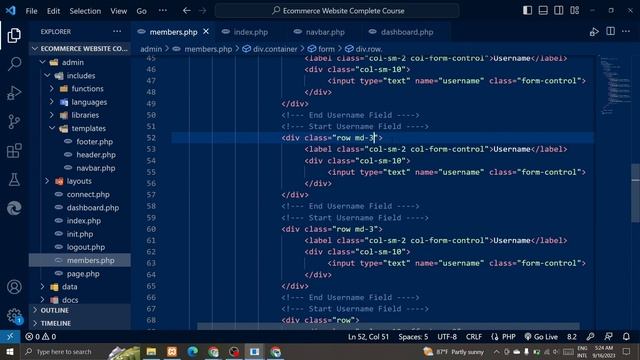Go forward with the navigation arrow

click(x=202, y=11)
